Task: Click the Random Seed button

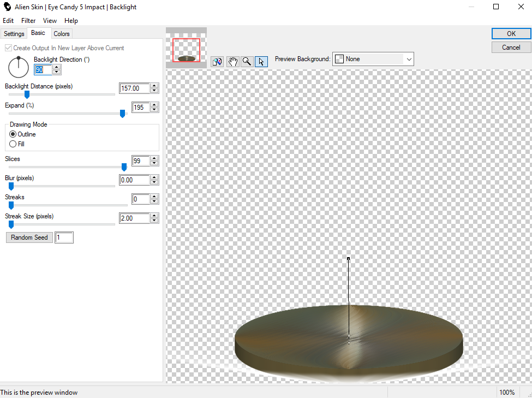Action: pos(29,237)
